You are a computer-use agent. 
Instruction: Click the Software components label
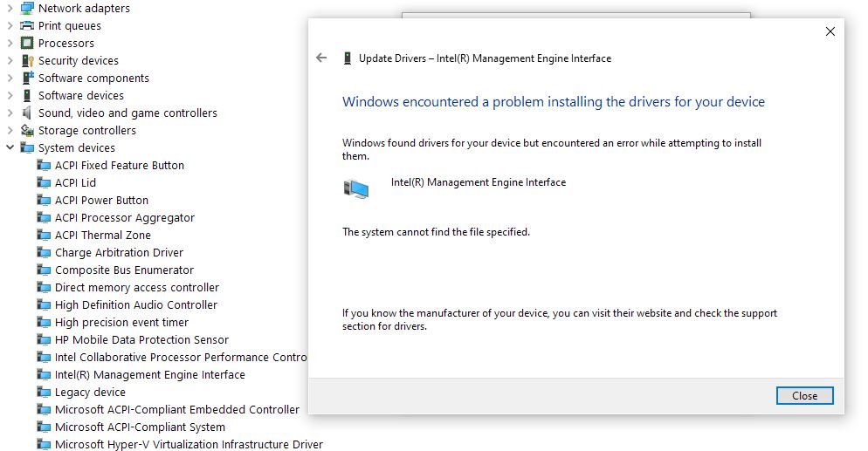(93, 78)
